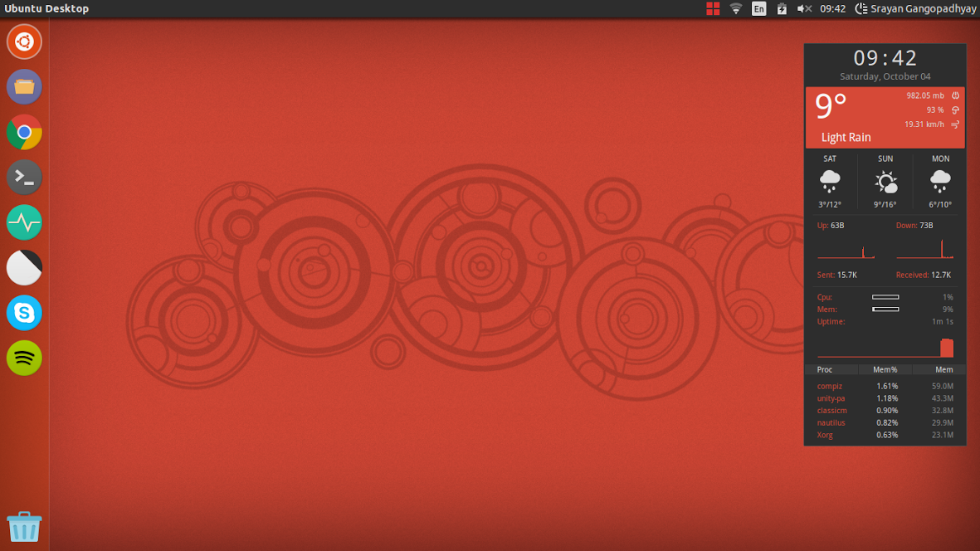Open the Trash bin

click(24, 526)
